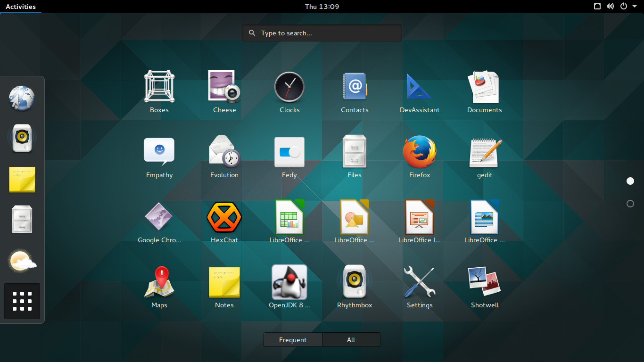Image resolution: width=644 pixels, height=362 pixels.
Task: Launch LibreOffice Calc green spreadsheet icon
Action: tap(289, 217)
